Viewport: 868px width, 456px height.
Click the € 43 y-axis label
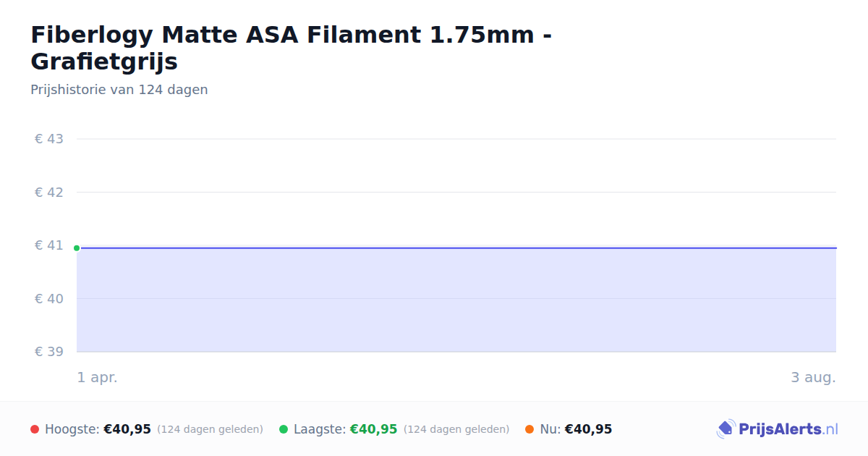pyautogui.click(x=49, y=139)
